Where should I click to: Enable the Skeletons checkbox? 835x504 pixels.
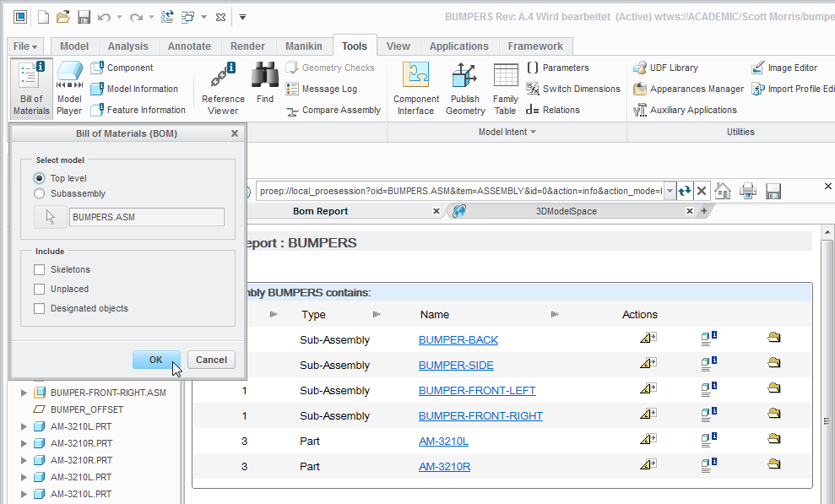pos(39,270)
